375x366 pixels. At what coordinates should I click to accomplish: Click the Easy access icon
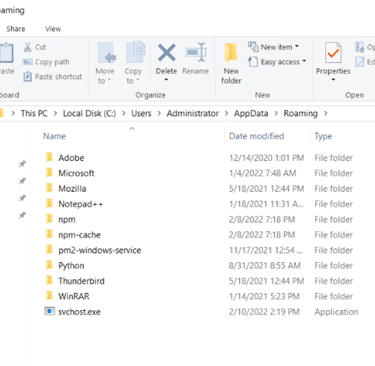click(253, 62)
